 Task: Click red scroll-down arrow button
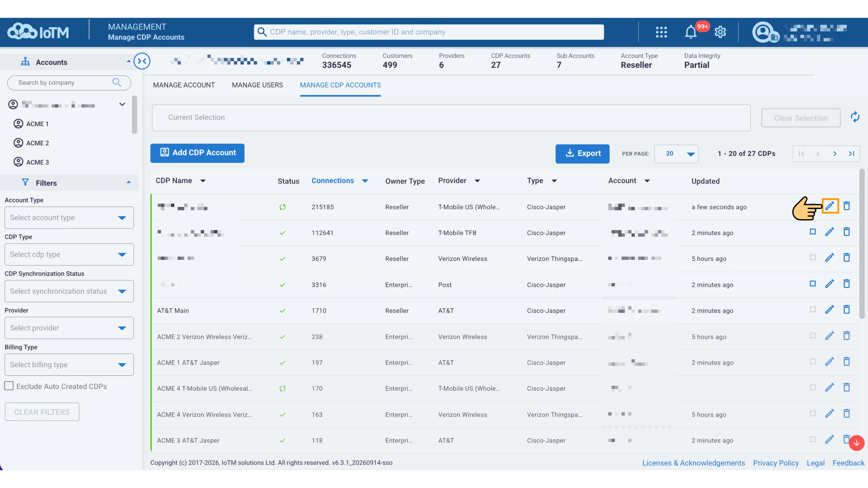pyautogui.click(x=856, y=443)
